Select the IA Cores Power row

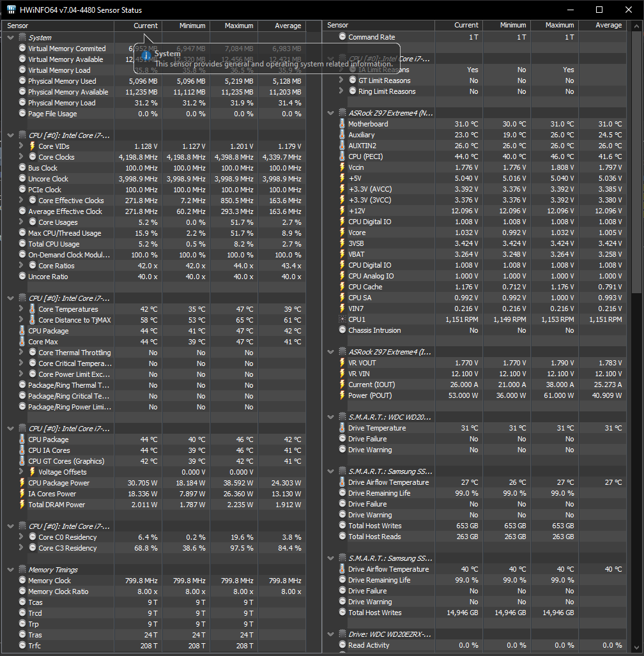click(x=153, y=494)
